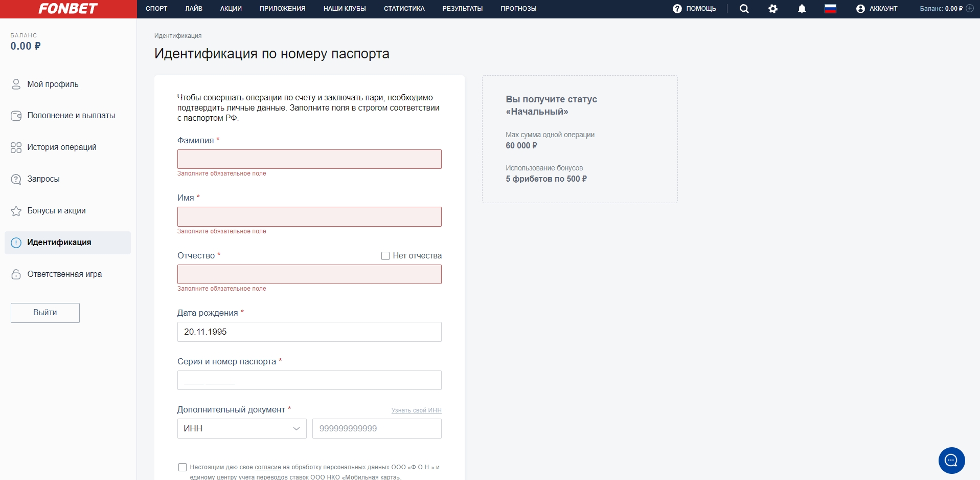The height and width of the screenshot is (480, 980).
Task: Tick the personal data consent checkbox
Action: [x=182, y=467]
